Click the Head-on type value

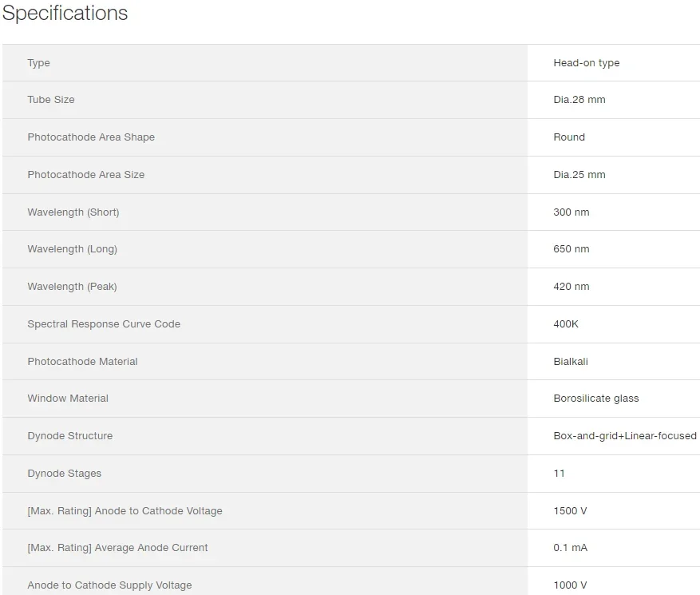tap(586, 63)
